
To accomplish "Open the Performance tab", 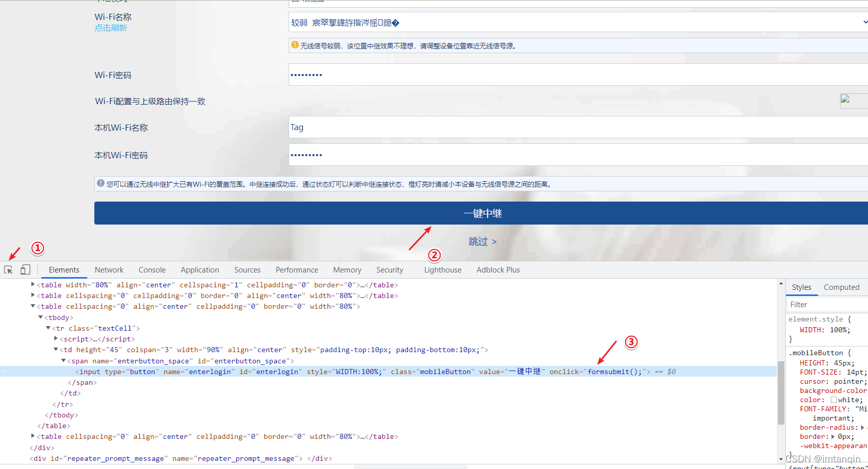I will click(x=297, y=270).
